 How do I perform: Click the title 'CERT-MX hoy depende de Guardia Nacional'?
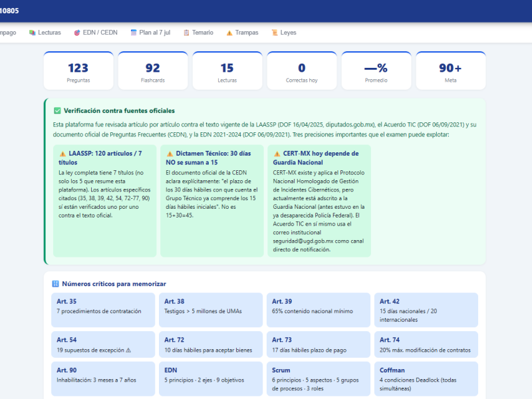316,158
